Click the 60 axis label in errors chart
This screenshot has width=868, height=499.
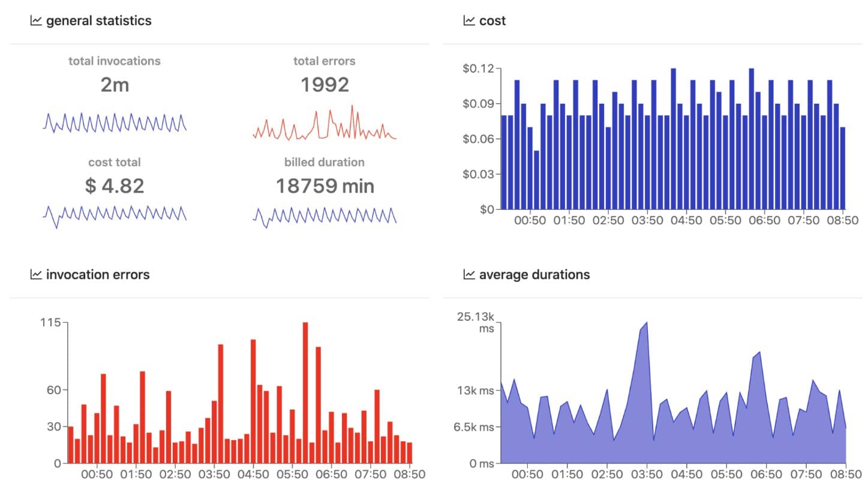[x=54, y=390]
